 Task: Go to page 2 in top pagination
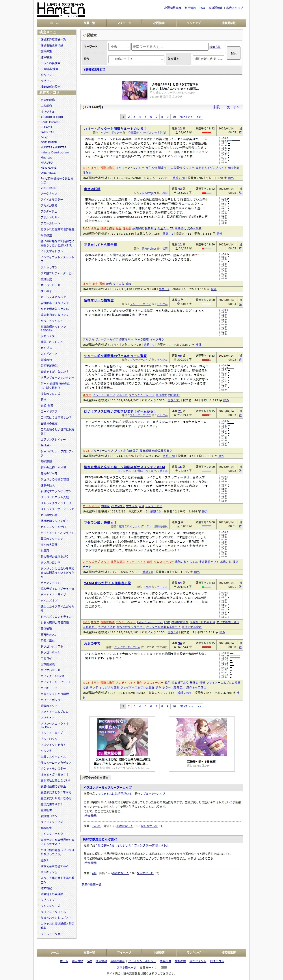(129, 117)
